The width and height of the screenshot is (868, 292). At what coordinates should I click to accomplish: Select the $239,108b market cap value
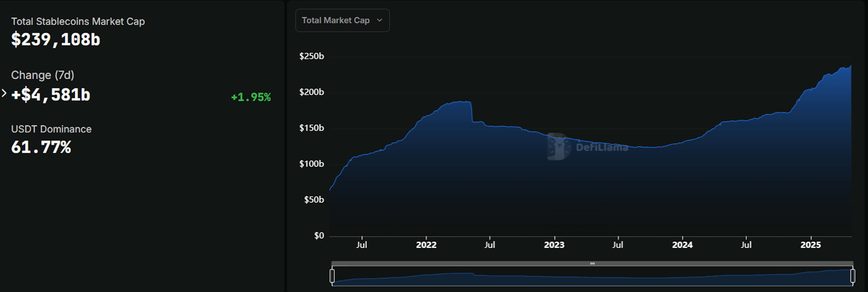[56, 40]
